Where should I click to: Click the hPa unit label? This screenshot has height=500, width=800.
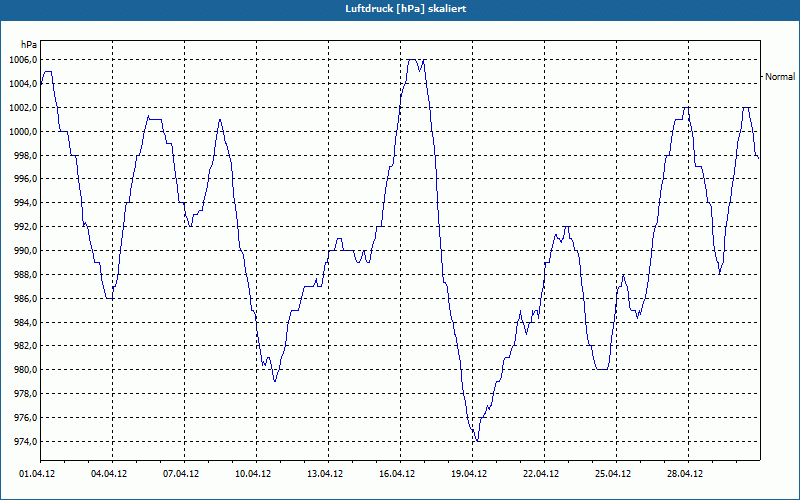[x=29, y=45]
